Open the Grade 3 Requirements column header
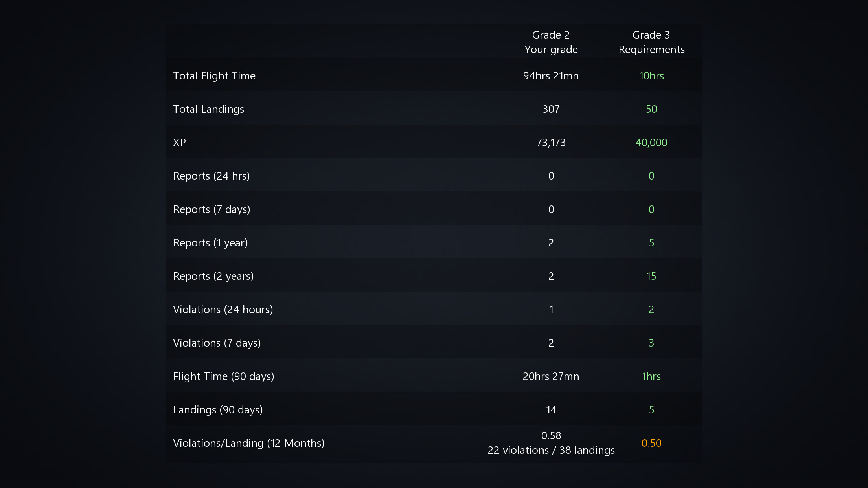 click(x=651, y=42)
